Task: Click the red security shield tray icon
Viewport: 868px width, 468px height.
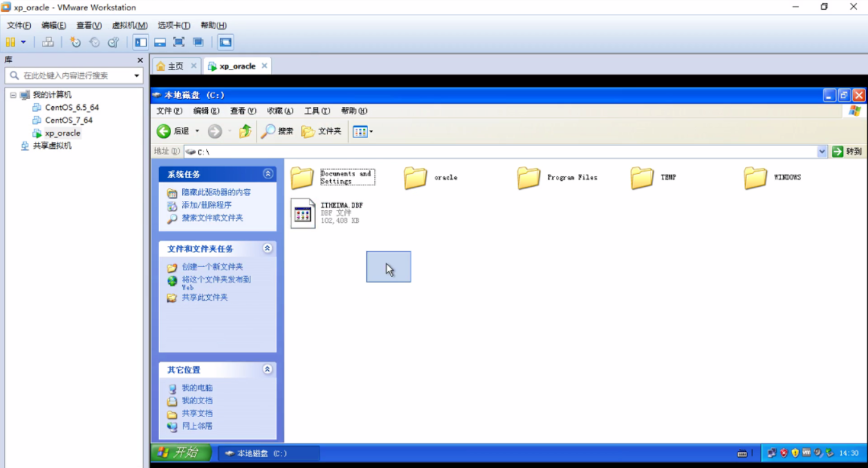Action: pos(784,453)
